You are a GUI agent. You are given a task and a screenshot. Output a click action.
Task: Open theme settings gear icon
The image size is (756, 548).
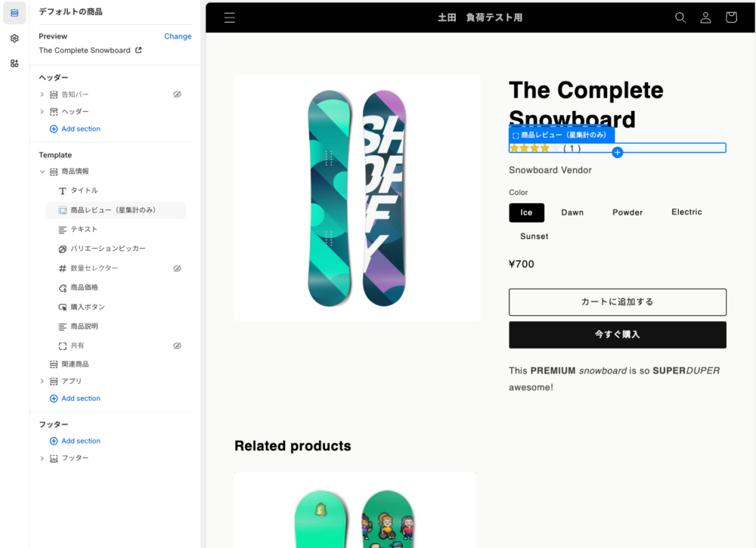point(14,39)
